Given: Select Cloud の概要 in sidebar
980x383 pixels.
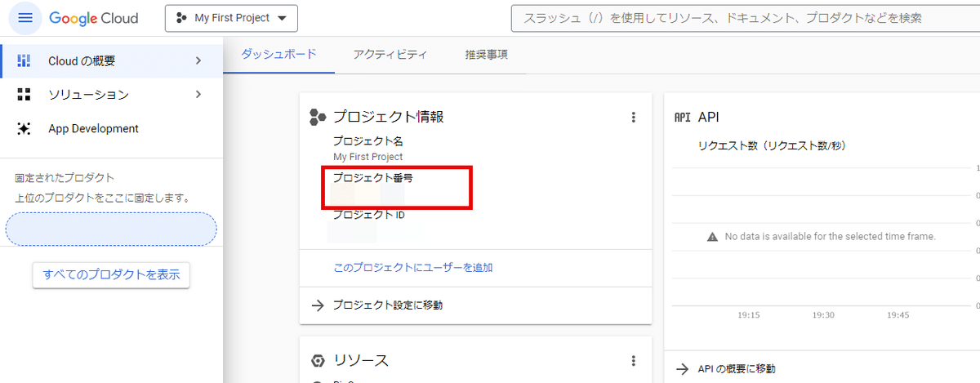Looking at the screenshot, I should [x=111, y=60].
